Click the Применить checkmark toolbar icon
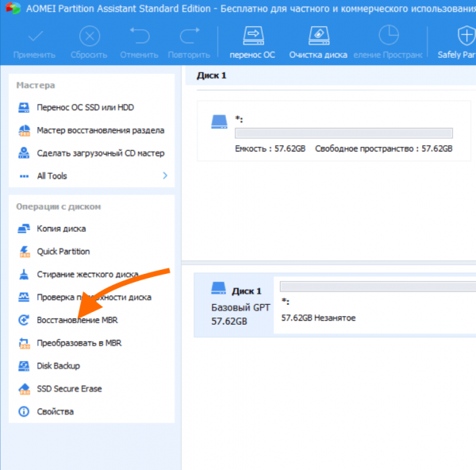The width and height of the screenshot is (476, 470). [x=35, y=37]
